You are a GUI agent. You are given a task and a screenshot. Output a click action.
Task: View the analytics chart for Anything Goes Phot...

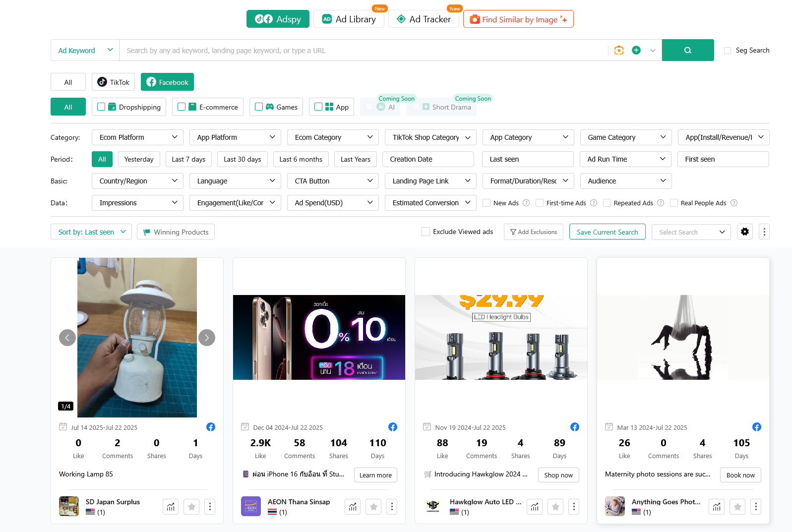pos(717,507)
